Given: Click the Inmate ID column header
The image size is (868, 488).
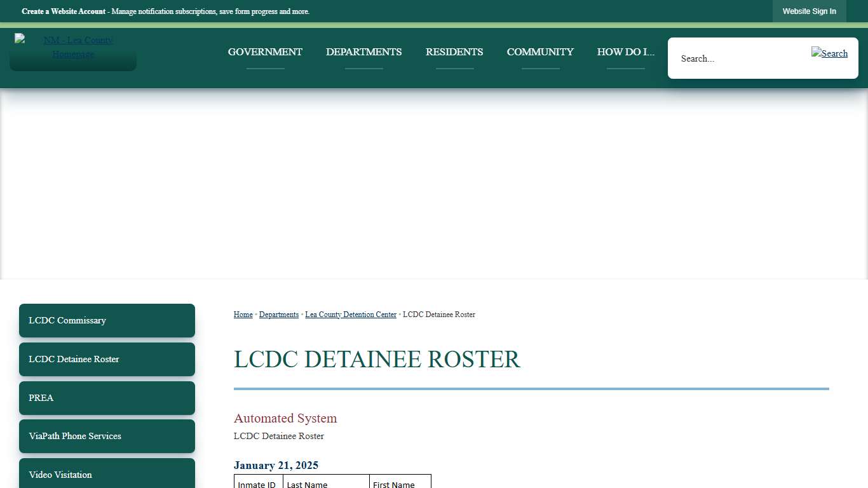Looking at the screenshot, I should (x=256, y=484).
